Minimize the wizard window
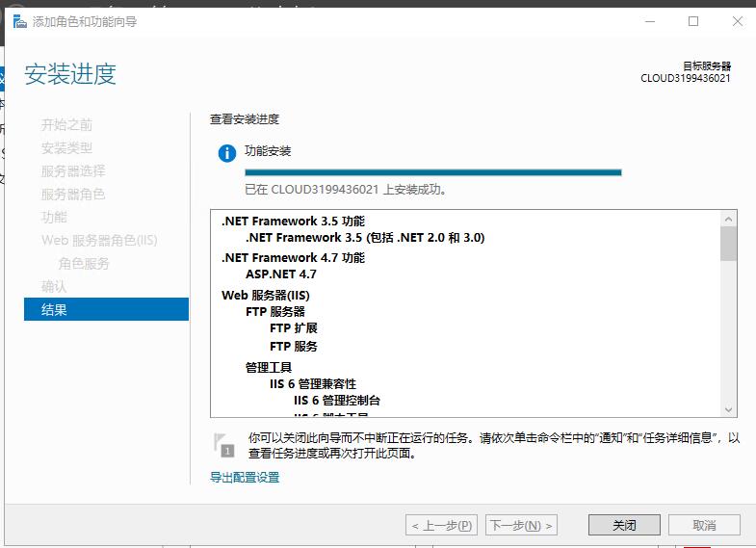 (649, 21)
